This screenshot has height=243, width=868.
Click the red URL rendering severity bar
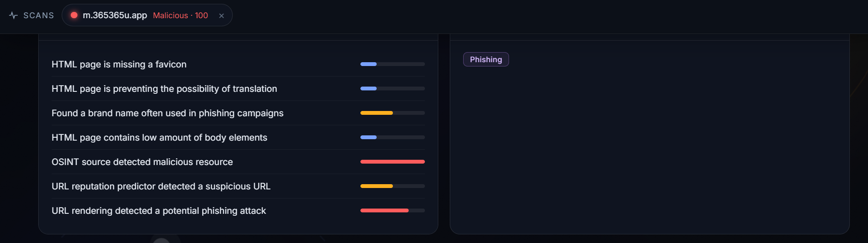(392, 210)
